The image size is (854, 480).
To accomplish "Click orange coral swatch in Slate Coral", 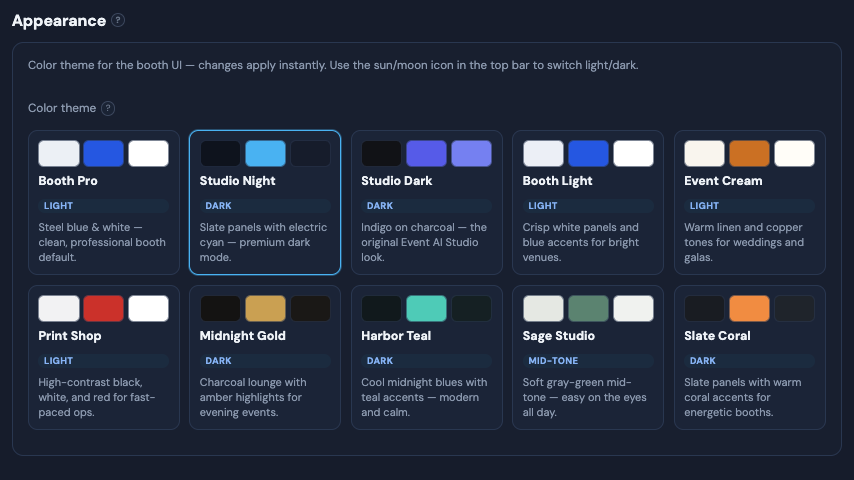I will pyautogui.click(x=749, y=308).
